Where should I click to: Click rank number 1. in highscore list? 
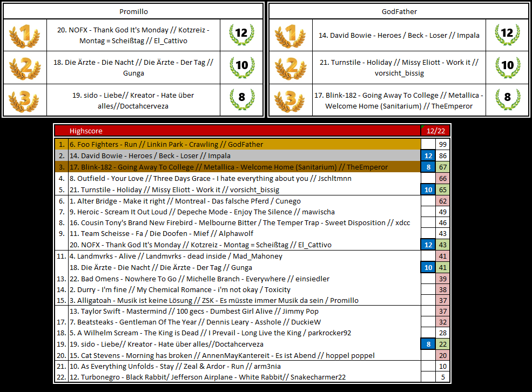coord(62,145)
